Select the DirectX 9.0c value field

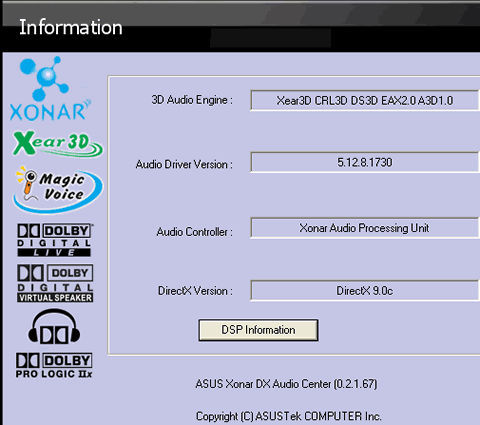coord(365,291)
